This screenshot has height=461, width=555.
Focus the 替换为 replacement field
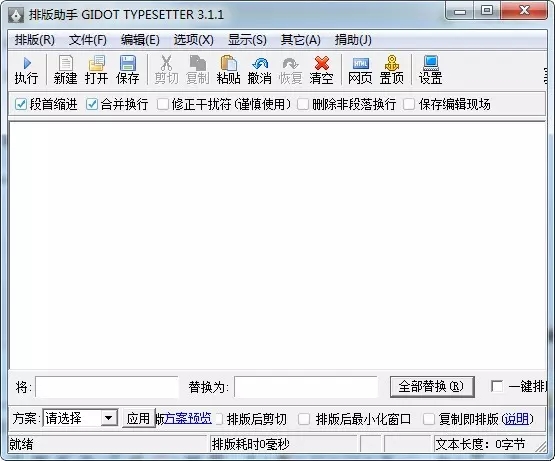coord(306,387)
